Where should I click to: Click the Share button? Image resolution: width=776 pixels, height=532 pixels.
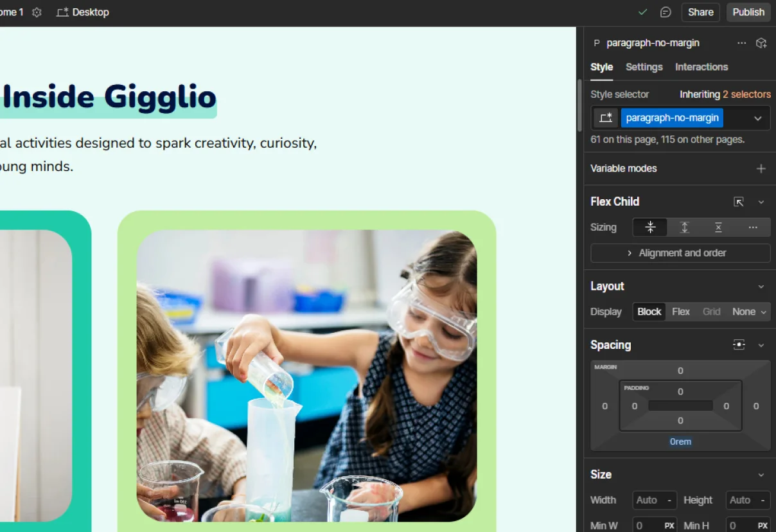click(x=701, y=12)
